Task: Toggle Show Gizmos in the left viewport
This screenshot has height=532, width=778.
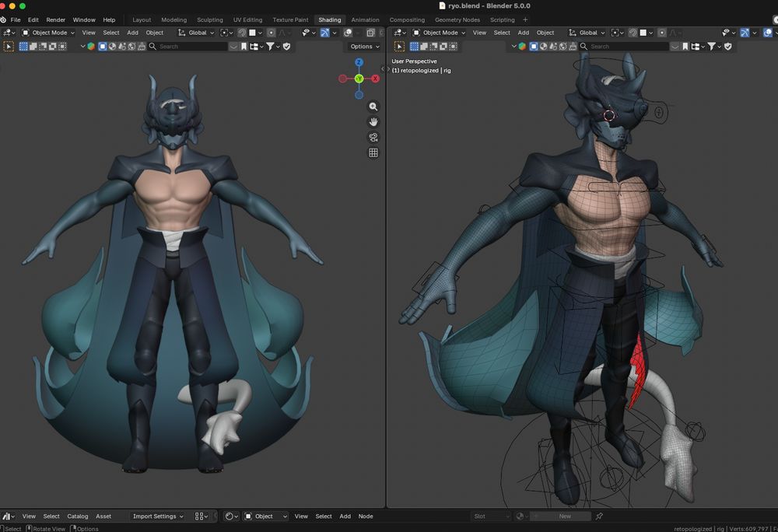Action: (x=324, y=33)
